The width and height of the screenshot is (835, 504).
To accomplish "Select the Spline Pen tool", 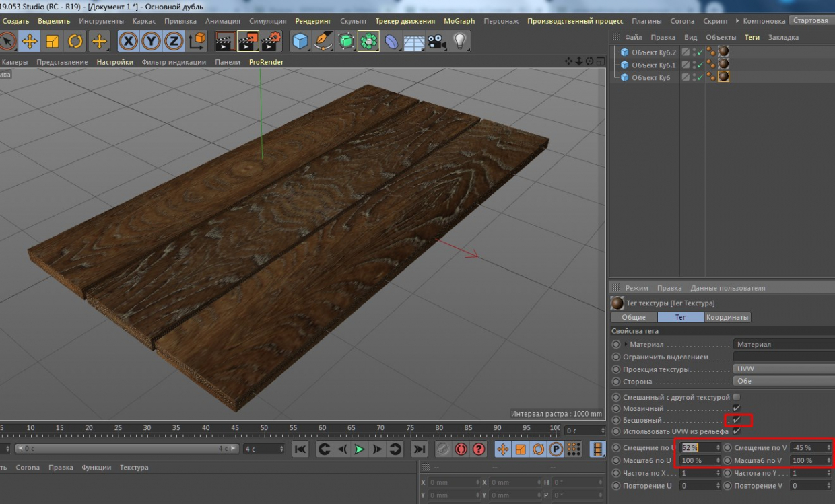I will [x=323, y=42].
